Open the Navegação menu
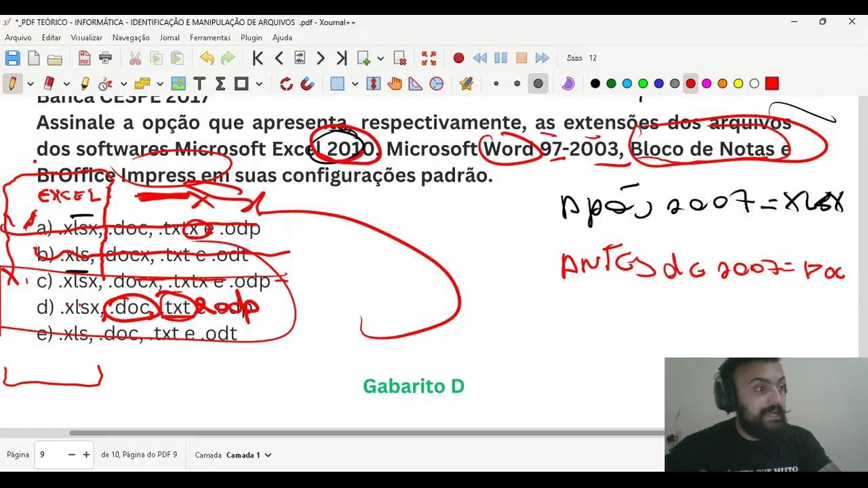Viewport: 868px width, 488px height. (x=131, y=38)
